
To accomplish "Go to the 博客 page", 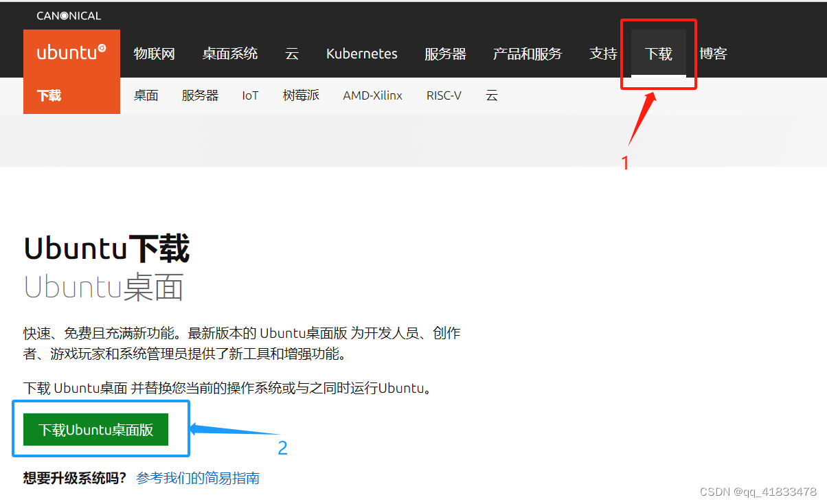I will pyautogui.click(x=713, y=54).
